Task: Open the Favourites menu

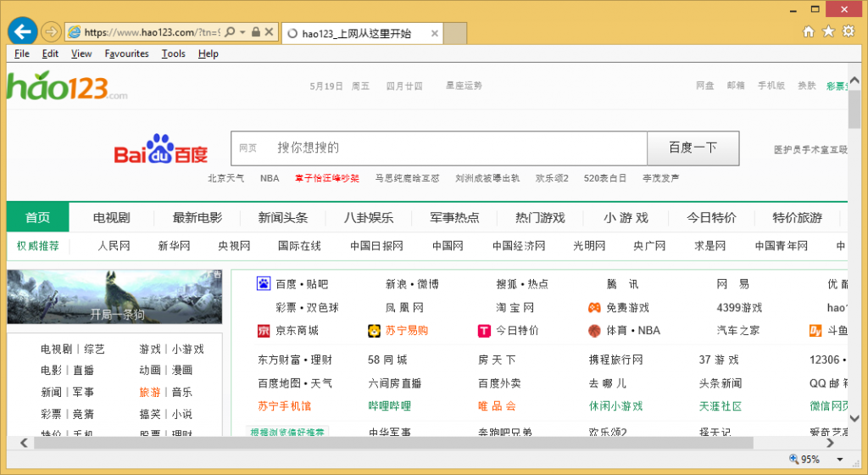Action: [x=126, y=53]
